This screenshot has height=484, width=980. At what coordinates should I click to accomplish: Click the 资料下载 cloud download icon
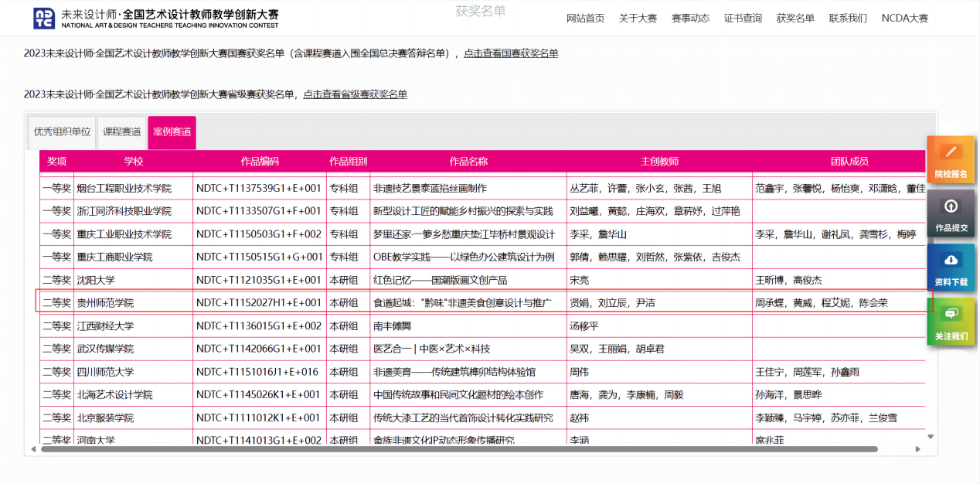tap(951, 261)
